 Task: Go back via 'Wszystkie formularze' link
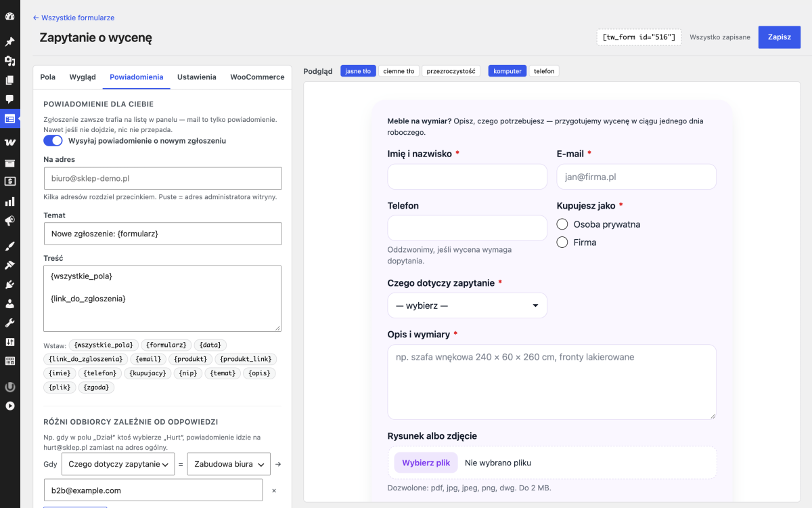coord(74,18)
